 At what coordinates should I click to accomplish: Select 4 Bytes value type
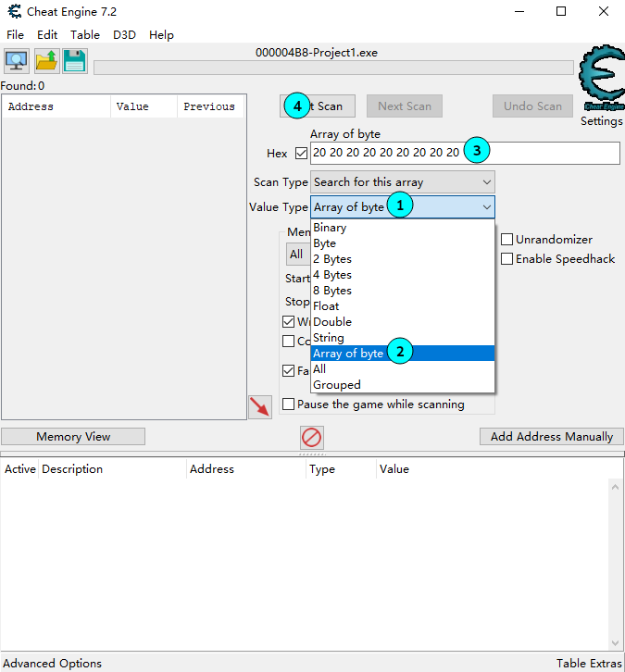(403, 275)
